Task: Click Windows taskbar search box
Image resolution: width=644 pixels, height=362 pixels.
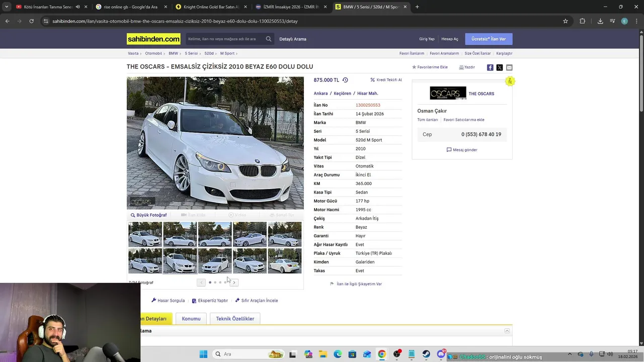Action: coord(248,354)
